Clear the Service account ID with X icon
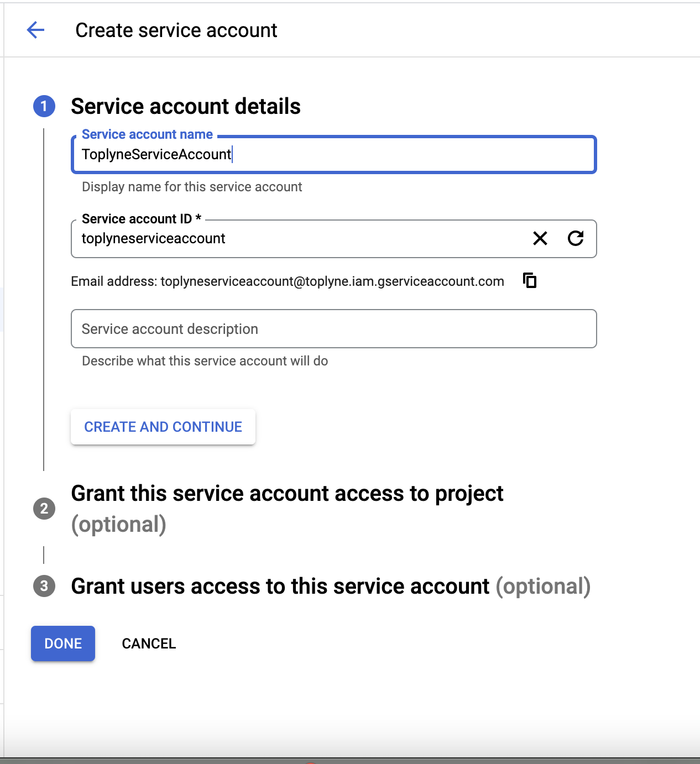 pyautogui.click(x=540, y=238)
